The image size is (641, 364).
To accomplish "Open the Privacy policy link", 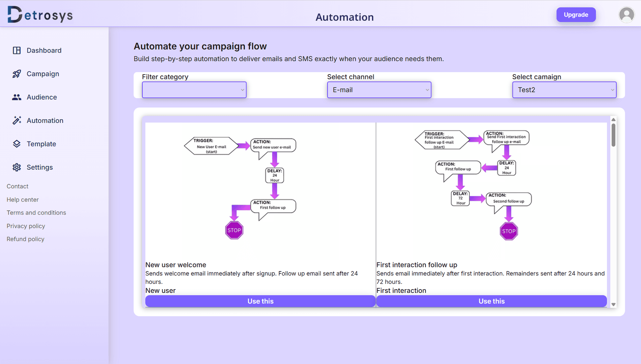I will click(x=26, y=226).
